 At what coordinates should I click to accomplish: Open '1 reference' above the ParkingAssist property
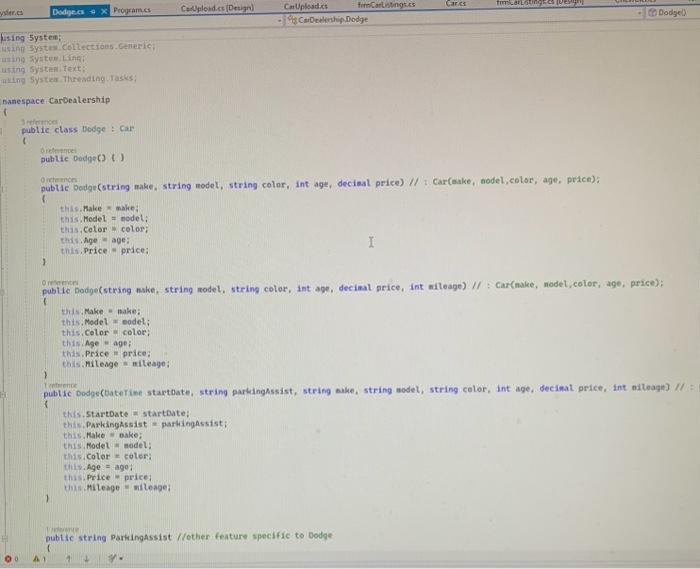62,529
